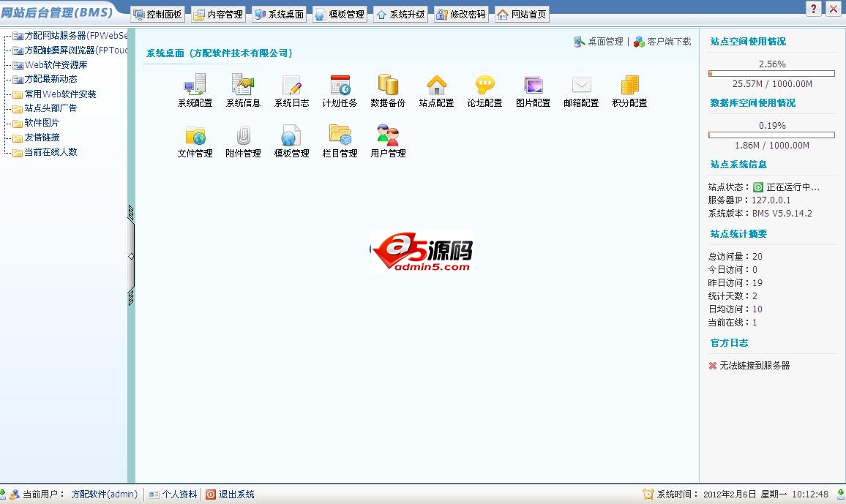Select 方配网站服务器 tree item
The height and width of the screenshot is (504, 846).
(70, 36)
